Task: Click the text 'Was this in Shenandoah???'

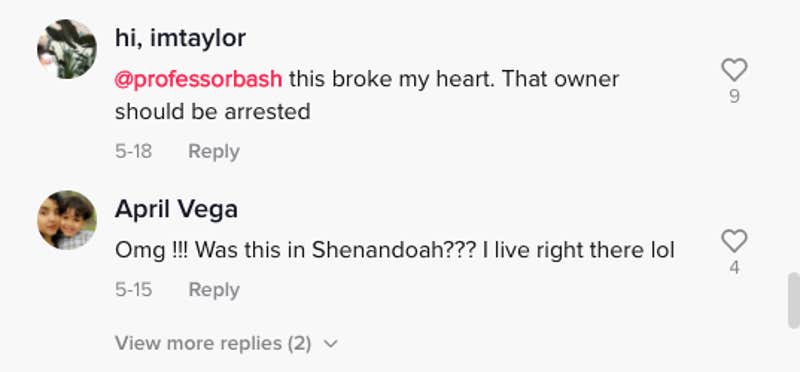Action: (x=333, y=251)
